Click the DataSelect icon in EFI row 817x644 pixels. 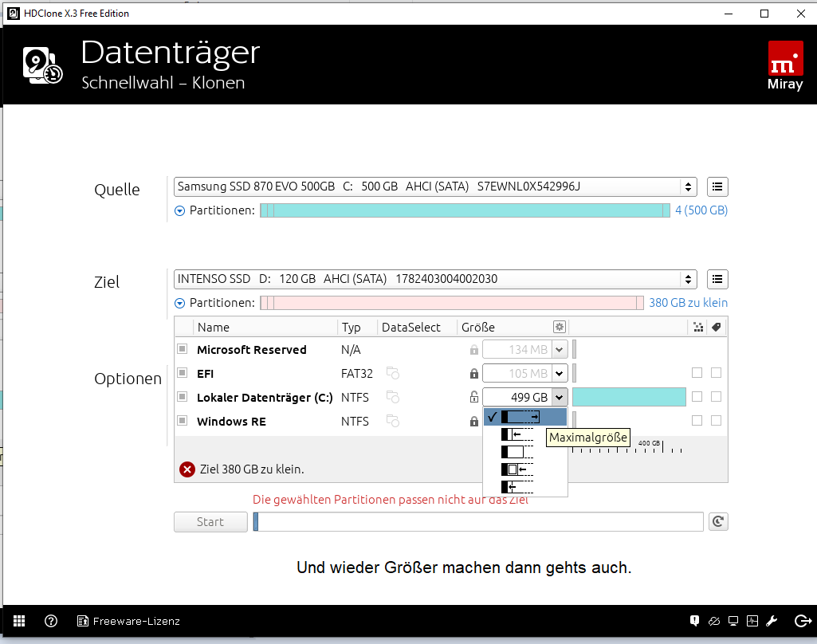(x=393, y=373)
